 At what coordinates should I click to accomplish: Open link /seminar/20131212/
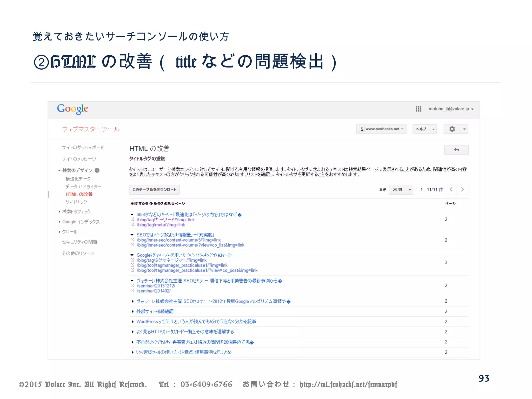click(156, 286)
